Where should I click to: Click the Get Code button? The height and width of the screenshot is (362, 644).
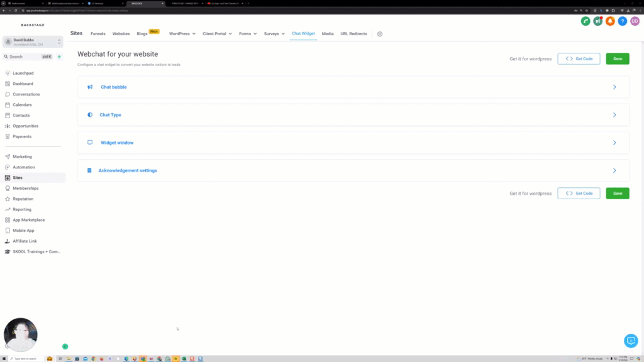click(x=579, y=58)
